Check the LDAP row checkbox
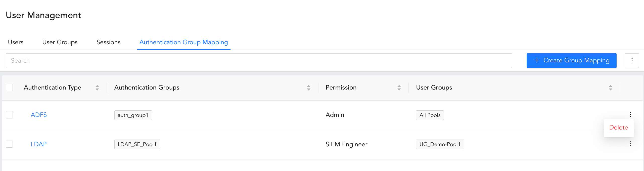 tap(9, 144)
